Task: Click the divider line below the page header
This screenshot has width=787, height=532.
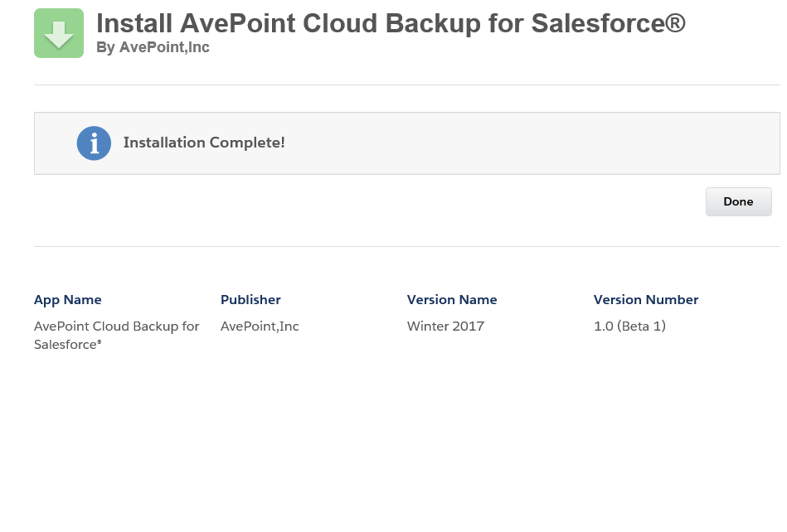Action: click(406, 85)
